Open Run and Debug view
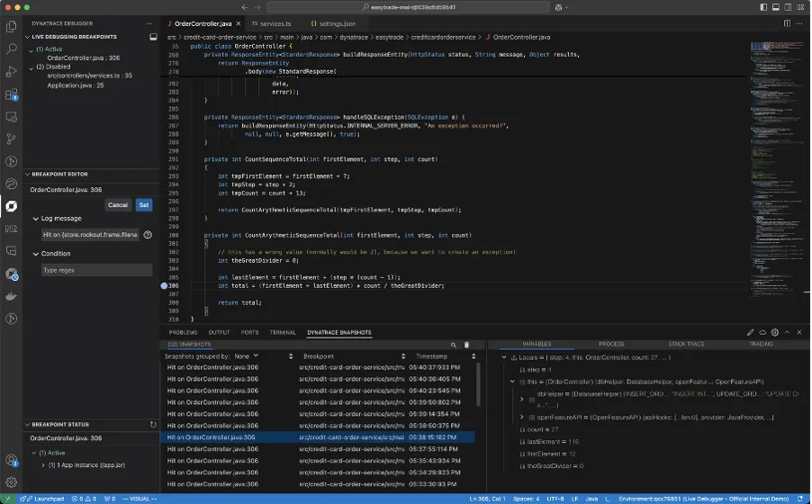812x504 pixels. (11, 72)
